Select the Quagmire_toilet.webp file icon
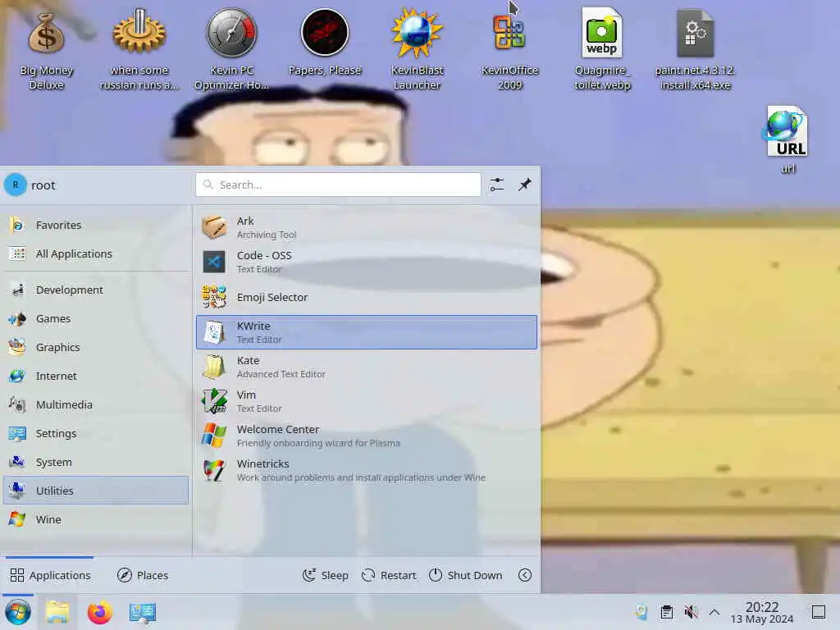Viewport: 840px width, 630px height. click(602, 50)
